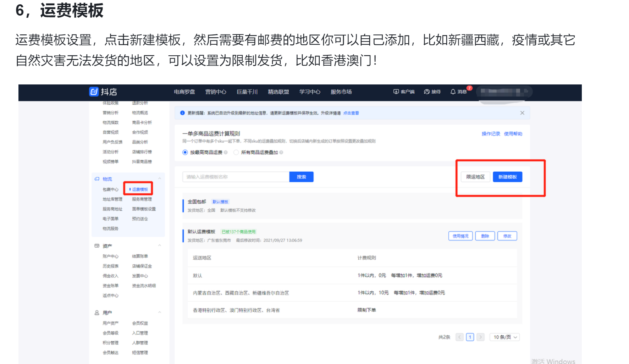Select 账户中心 under 资产

tap(111, 257)
